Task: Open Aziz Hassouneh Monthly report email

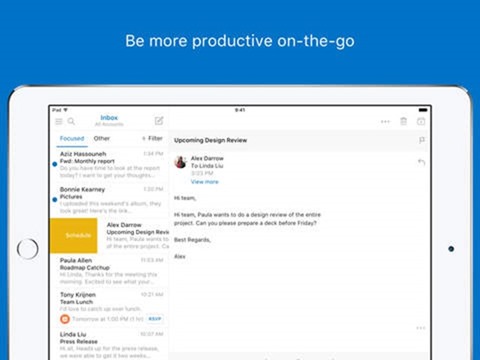Action: (x=109, y=164)
